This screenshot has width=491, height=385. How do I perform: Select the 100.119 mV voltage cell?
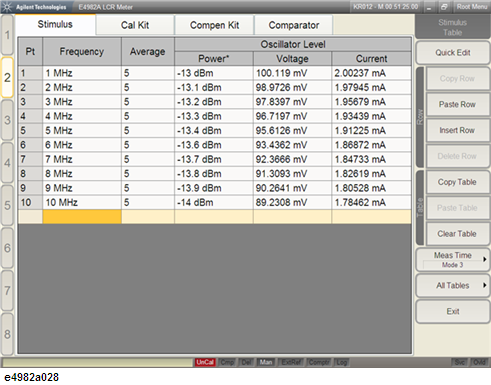pos(292,73)
